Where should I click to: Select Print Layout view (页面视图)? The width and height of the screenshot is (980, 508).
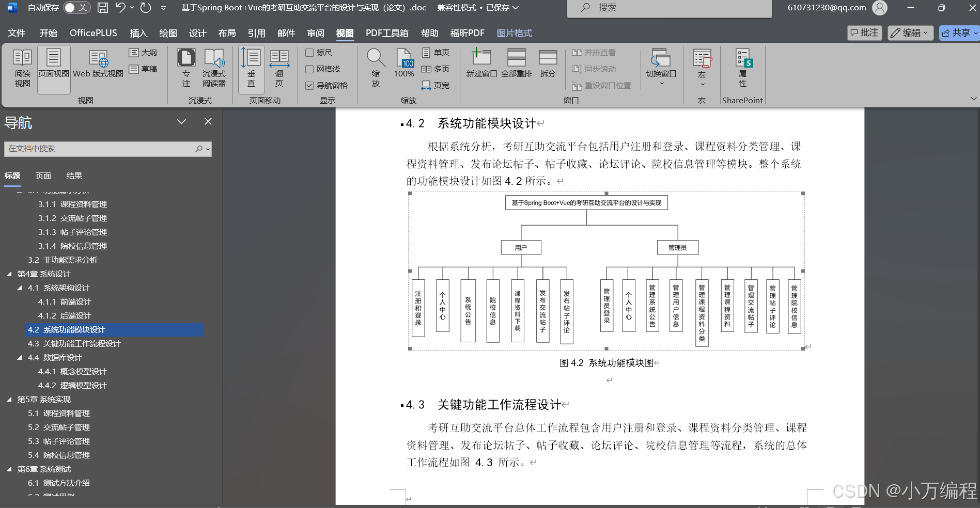(x=54, y=69)
